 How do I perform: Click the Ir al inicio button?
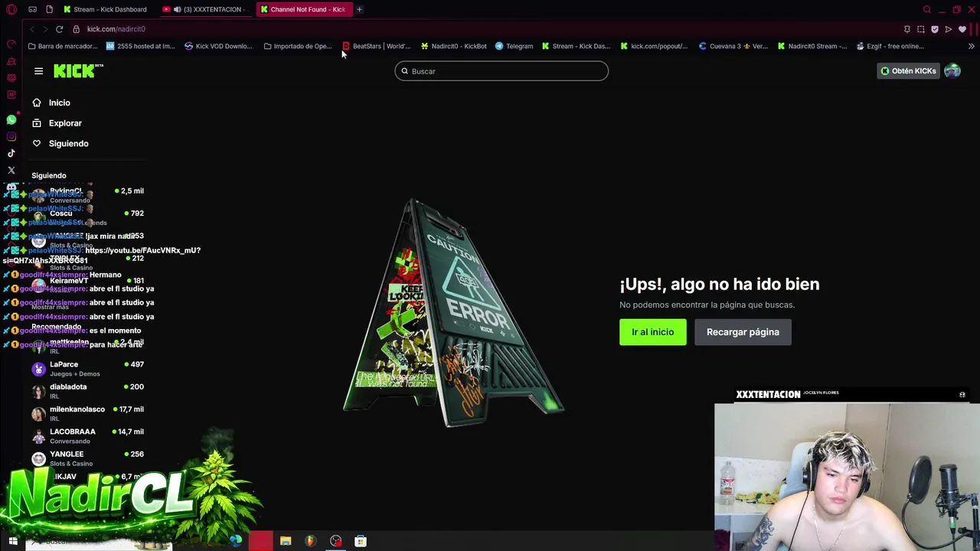653,332
